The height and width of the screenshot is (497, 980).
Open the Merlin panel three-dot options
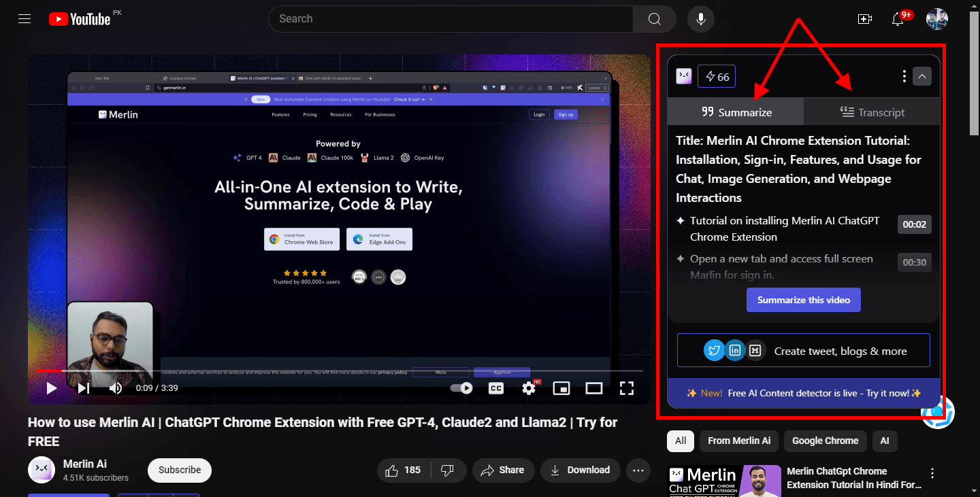[904, 76]
